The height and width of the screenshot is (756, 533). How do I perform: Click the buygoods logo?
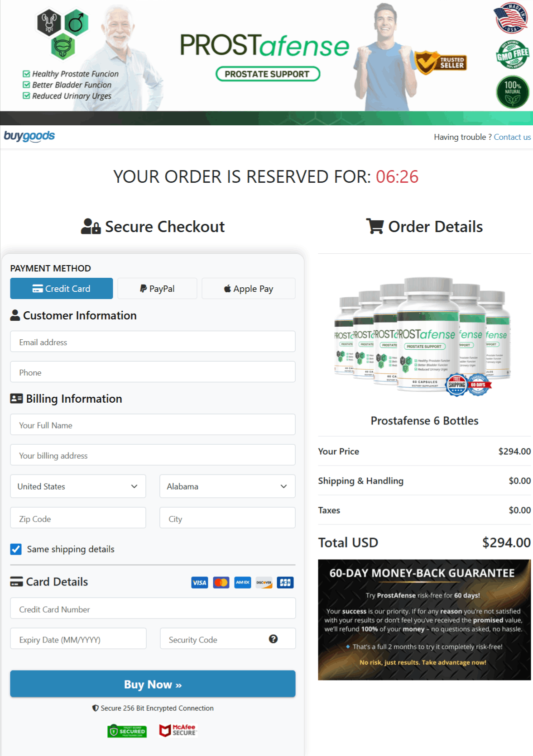coord(29,136)
